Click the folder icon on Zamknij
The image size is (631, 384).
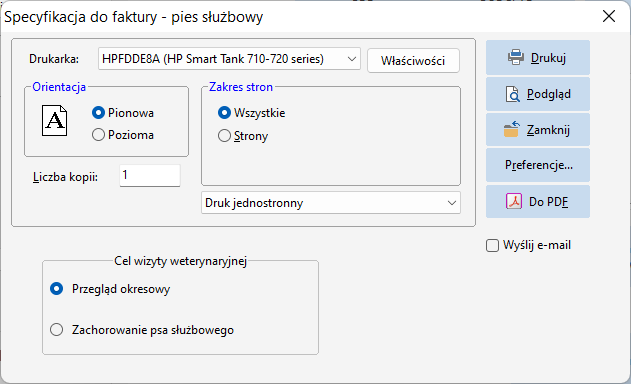click(x=511, y=130)
